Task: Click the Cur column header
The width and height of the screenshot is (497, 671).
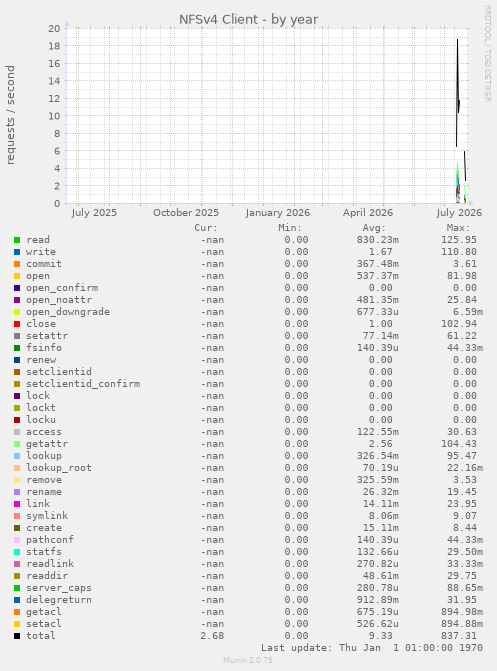Action: pos(206,228)
